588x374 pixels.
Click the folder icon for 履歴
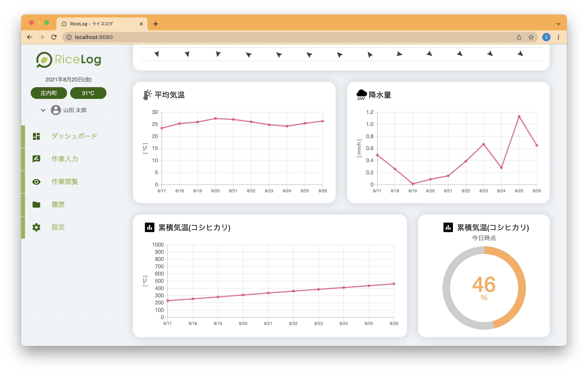pyautogui.click(x=36, y=204)
